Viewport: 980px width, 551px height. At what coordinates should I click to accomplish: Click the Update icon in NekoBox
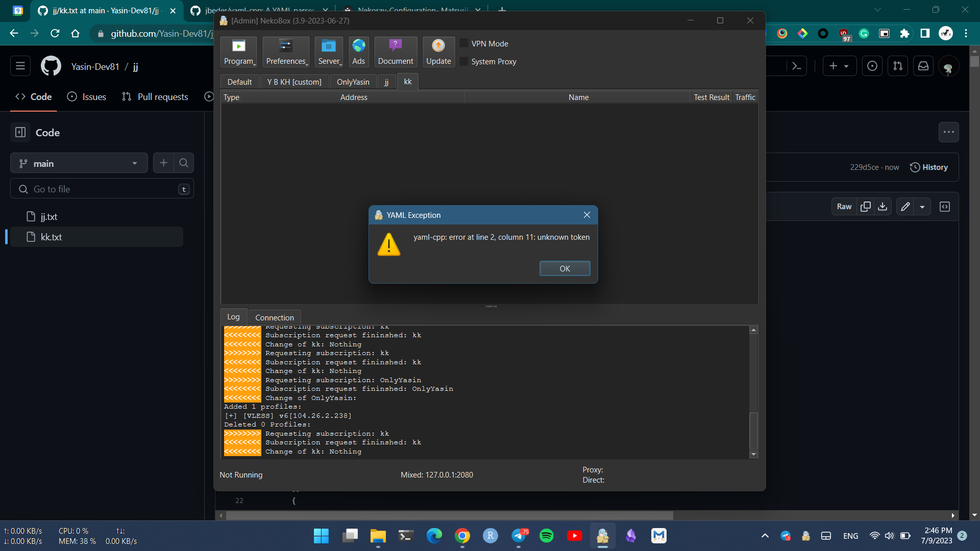438,52
